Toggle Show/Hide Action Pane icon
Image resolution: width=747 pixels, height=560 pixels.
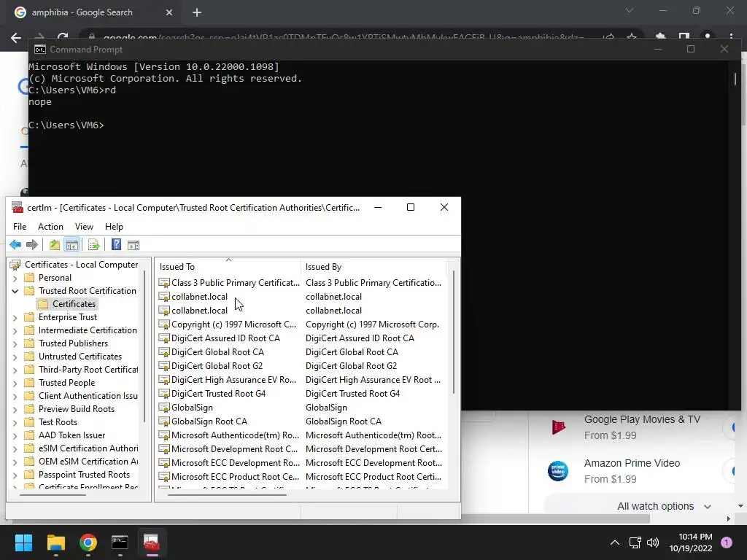pyautogui.click(x=133, y=245)
